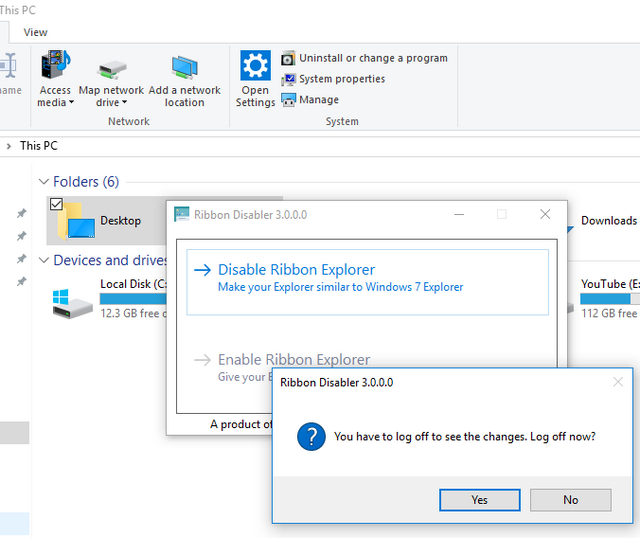Viewport: 640px width, 538px height.
Task: Click the '112 GB free' text
Action: coord(609,313)
